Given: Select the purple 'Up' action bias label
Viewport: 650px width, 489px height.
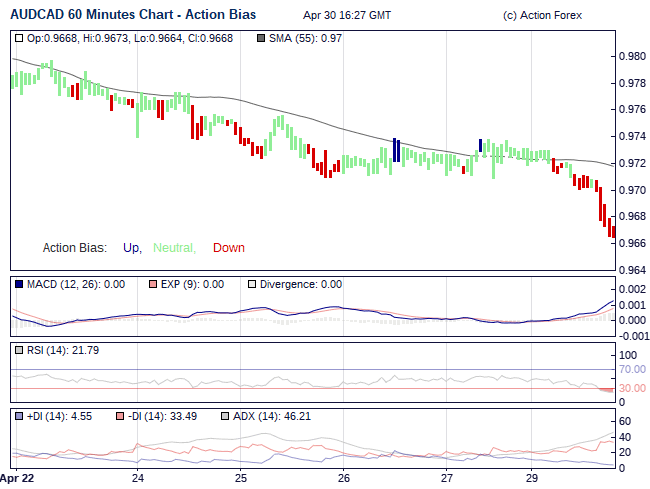Looking at the screenshot, I should pyautogui.click(x=131, y=248).
